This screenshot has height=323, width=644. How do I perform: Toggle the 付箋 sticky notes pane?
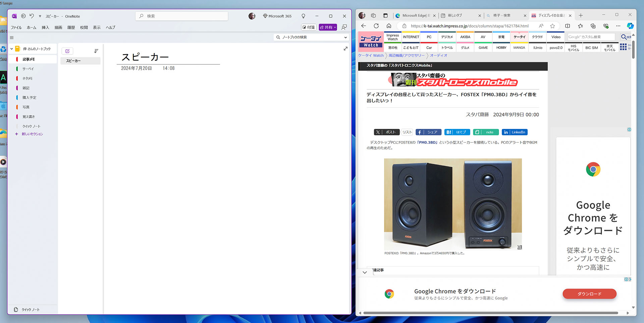click(308, 27)
